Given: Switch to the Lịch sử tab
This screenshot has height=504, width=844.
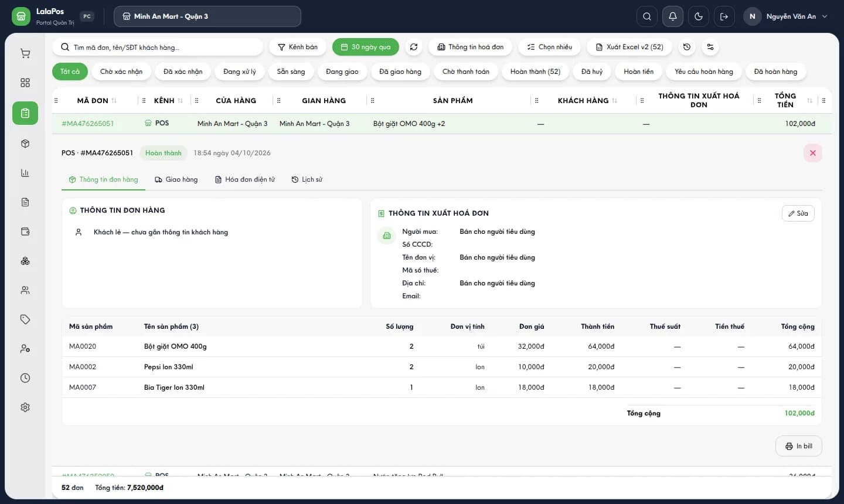Looking at the screenshot, I should (307, 179).
